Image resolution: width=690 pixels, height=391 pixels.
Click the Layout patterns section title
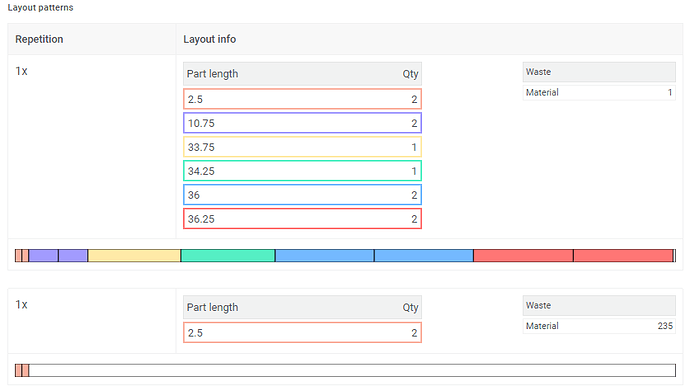[40, 7]
